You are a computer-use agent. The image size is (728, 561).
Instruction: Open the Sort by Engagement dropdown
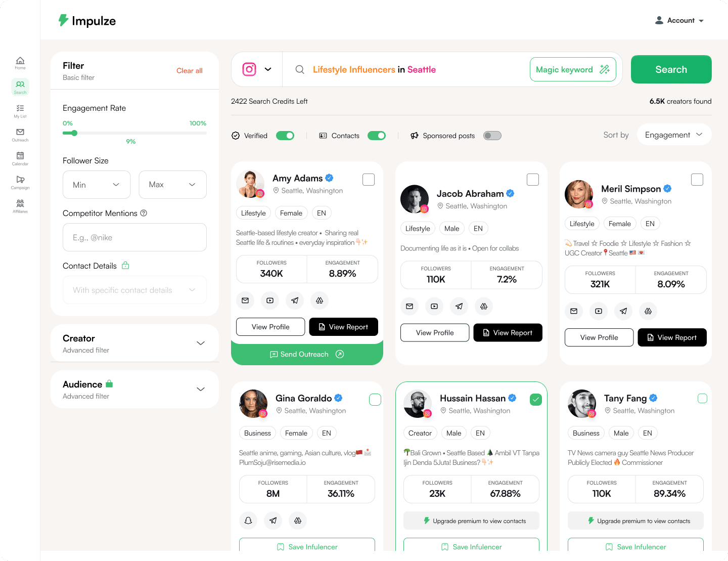pyautogui.click(x=674, y=135)
